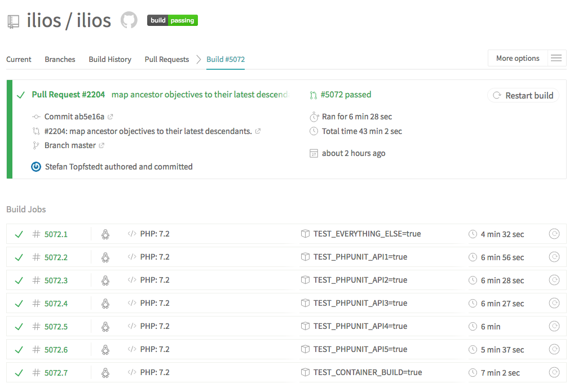Image resolution: width=587 pixels, height=392 pixels.
Task: Click the calendar icon beside about 2 hours ago
Action: [314, 153]
